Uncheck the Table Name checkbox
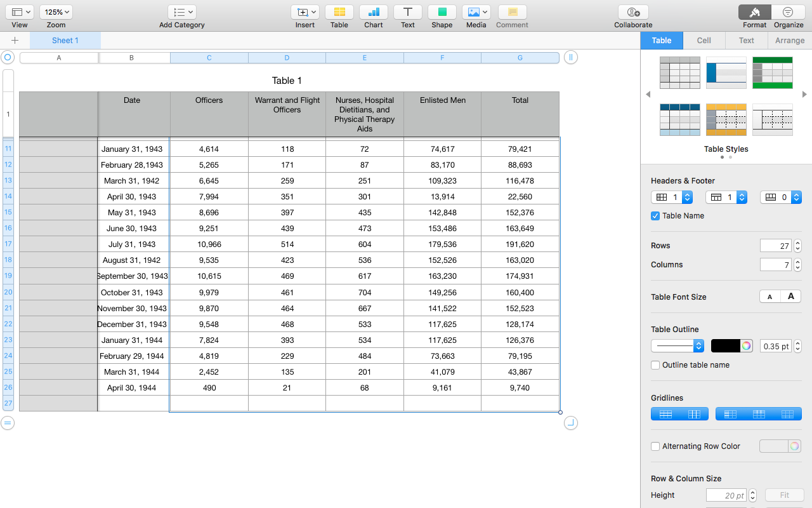The width and height of the screenshot is (812, 508). point(655,216)
